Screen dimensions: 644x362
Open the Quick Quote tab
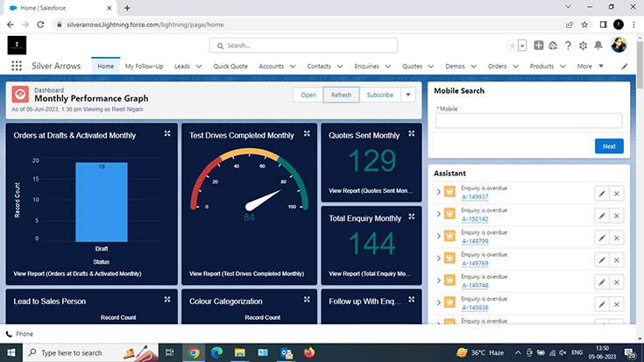(x=230, y=66)
